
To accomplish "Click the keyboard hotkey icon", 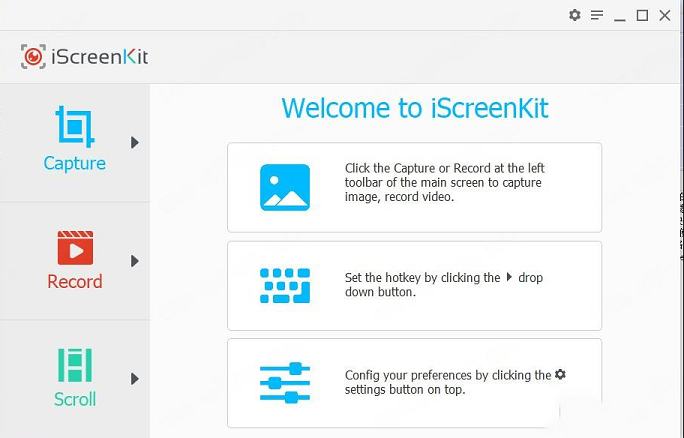I will tap(285, 285).
